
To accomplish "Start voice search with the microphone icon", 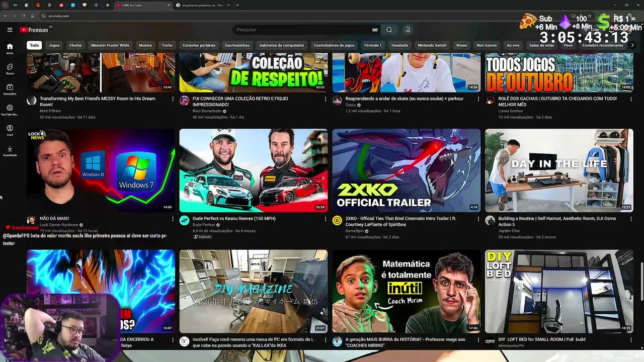I will (x=408, y=30).
